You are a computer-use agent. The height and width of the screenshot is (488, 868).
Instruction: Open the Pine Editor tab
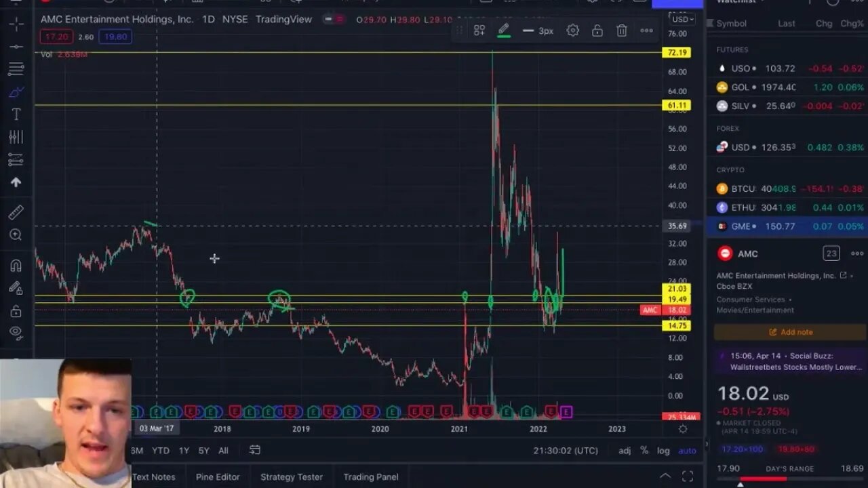point(218,477)
